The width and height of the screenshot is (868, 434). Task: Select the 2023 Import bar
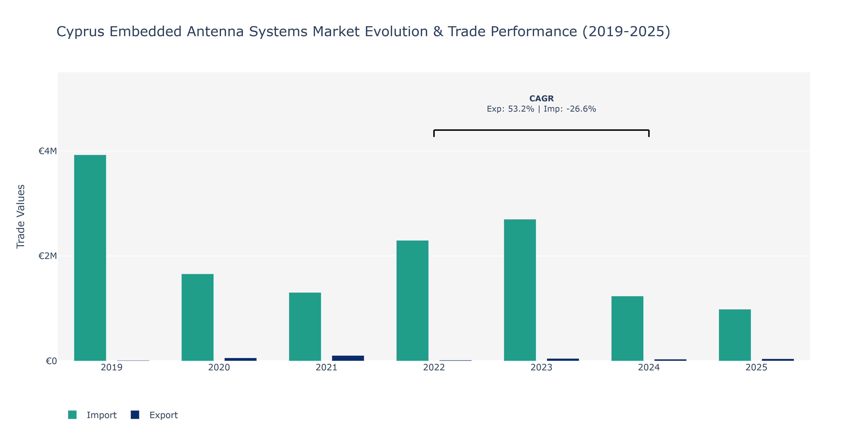pyautogui.click(x=520, y=290)
